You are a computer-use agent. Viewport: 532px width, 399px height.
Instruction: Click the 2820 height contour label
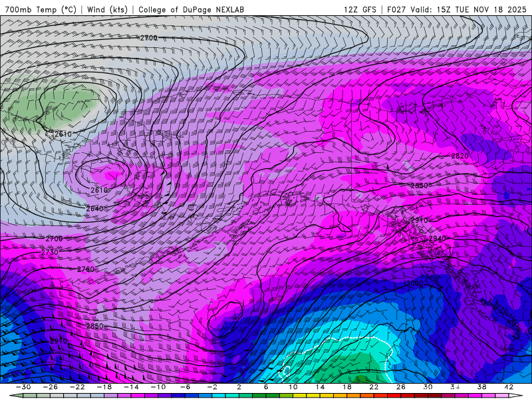point(460,156)
